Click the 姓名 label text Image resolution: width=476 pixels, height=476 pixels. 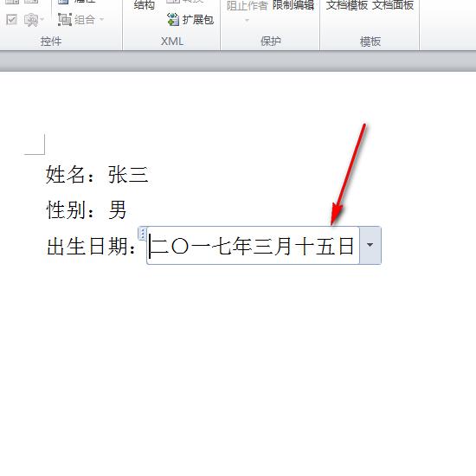coord(65,175)
